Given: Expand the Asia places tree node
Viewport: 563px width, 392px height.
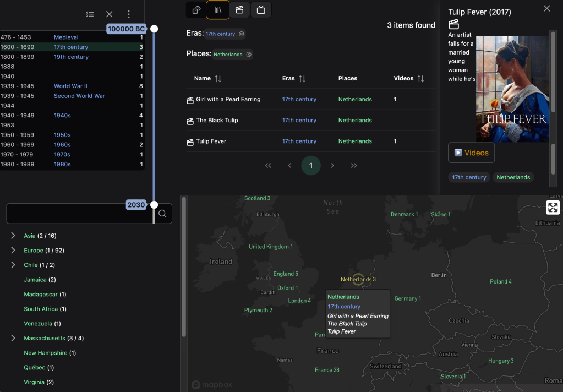Looking at the screenshot, I should [13, 236].
